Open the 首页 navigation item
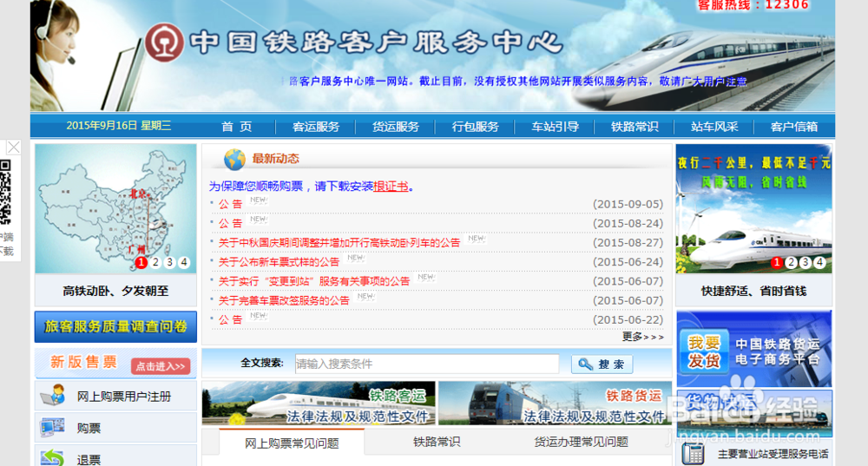The width and height of the screenshot is (868, 466). tap(236, 127)
